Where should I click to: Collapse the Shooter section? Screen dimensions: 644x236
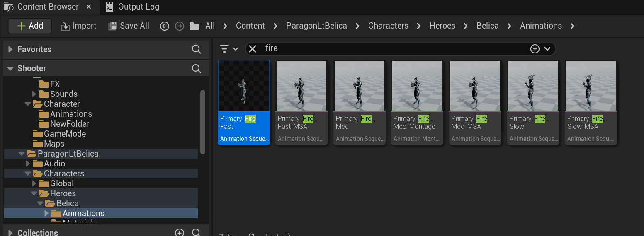pos(10,68)
